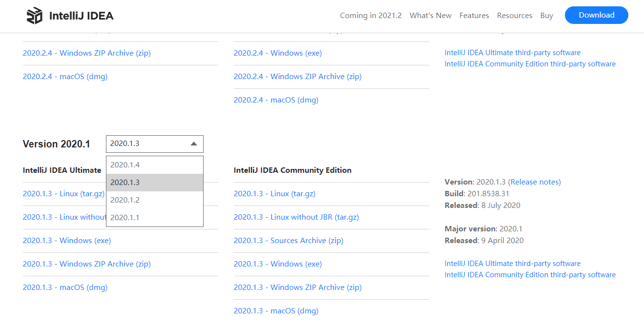Click the blue Download button
This screenshot has width=644, height=329.
pos(597,15)
